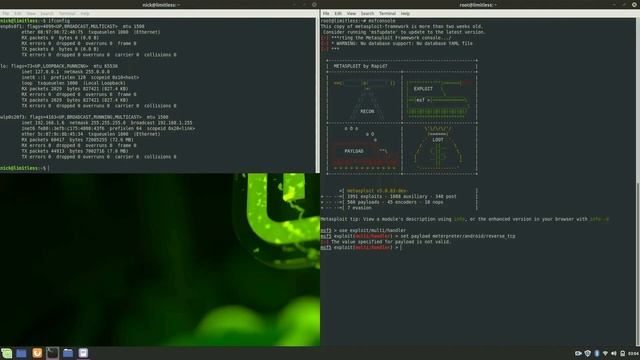The image size is (640, 360).
Task: Click the METASPLOIT by Rapid7 banner text
Action: tap(360, 66)
